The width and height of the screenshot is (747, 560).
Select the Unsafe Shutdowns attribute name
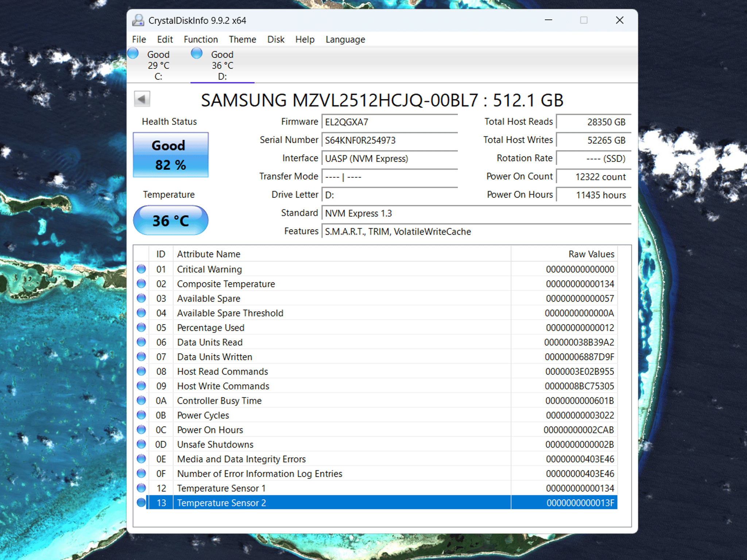[x=215, y=444]
